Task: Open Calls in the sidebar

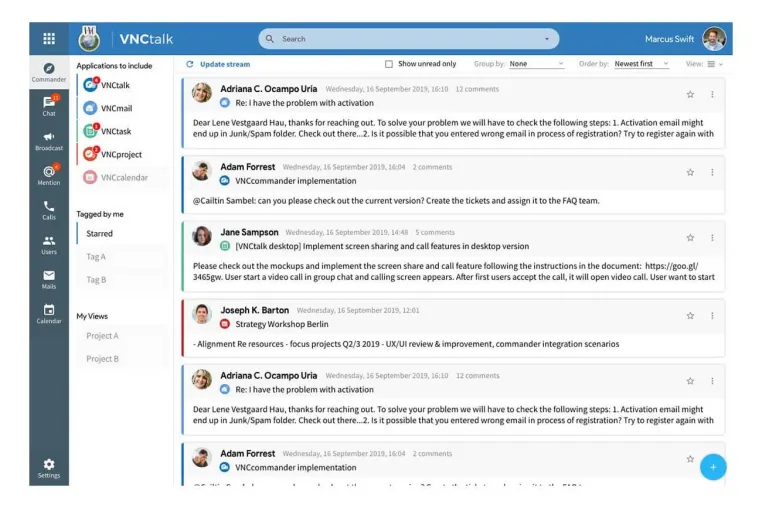Action: 49,210
